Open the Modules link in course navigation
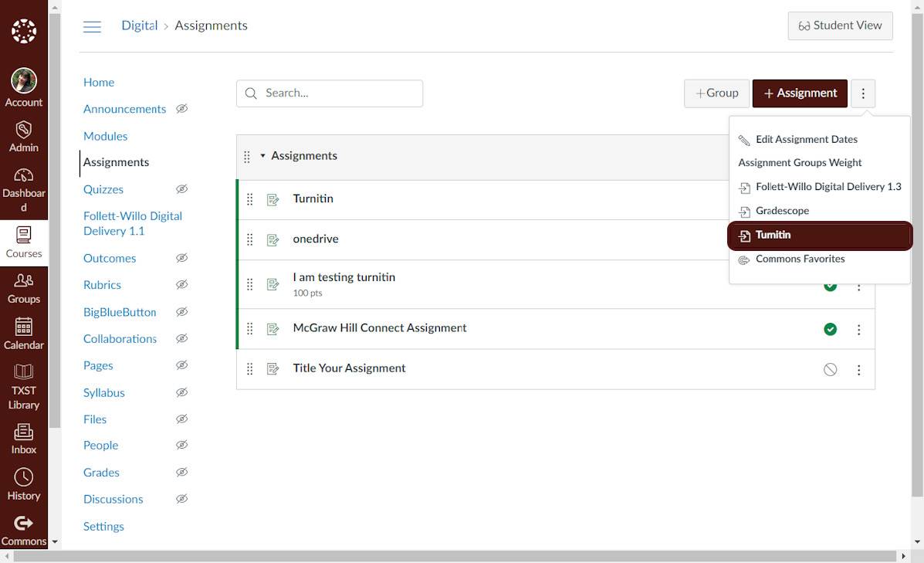The height and width of the screenshot is (563, 924). (x=105, y=136)
